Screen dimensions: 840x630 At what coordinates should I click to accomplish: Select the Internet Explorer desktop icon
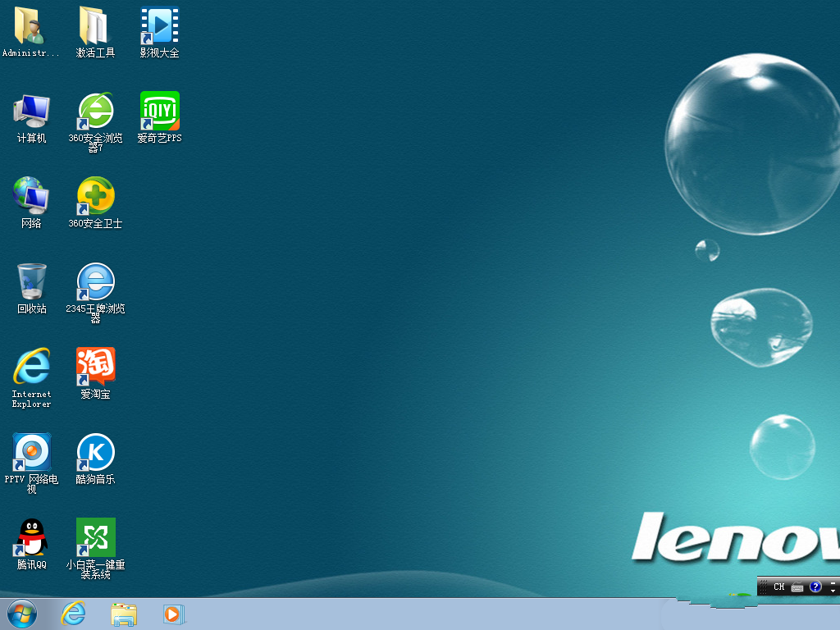click(x=31, y=368)
